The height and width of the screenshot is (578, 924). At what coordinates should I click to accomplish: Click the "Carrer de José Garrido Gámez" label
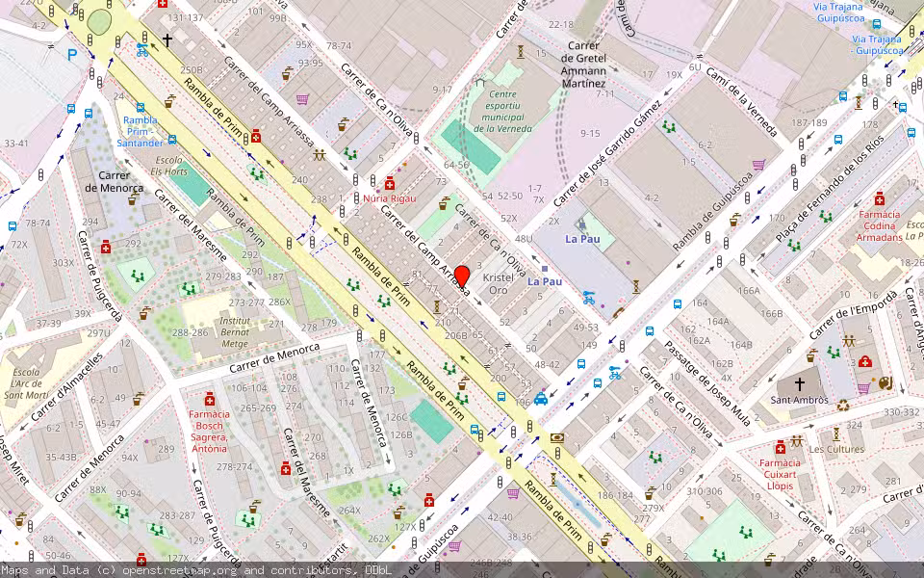point(607,153)
